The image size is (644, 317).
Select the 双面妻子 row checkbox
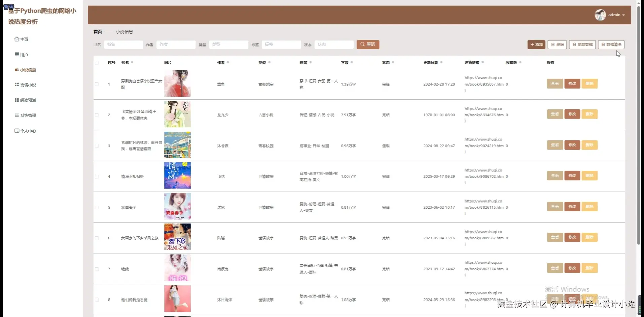(97, 208)
